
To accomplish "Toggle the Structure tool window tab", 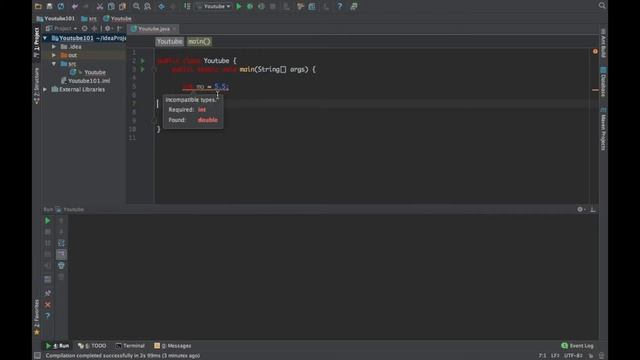I will 36,85.
